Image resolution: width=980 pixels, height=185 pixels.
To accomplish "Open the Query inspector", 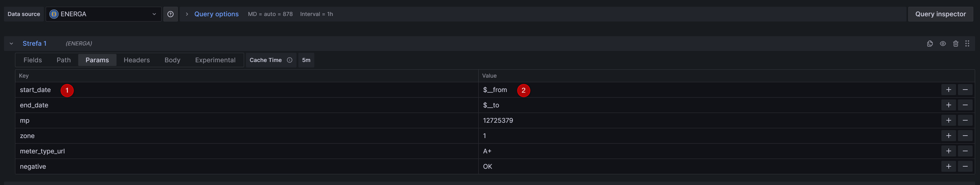I will pyautogui.click(x=940, y=14).
